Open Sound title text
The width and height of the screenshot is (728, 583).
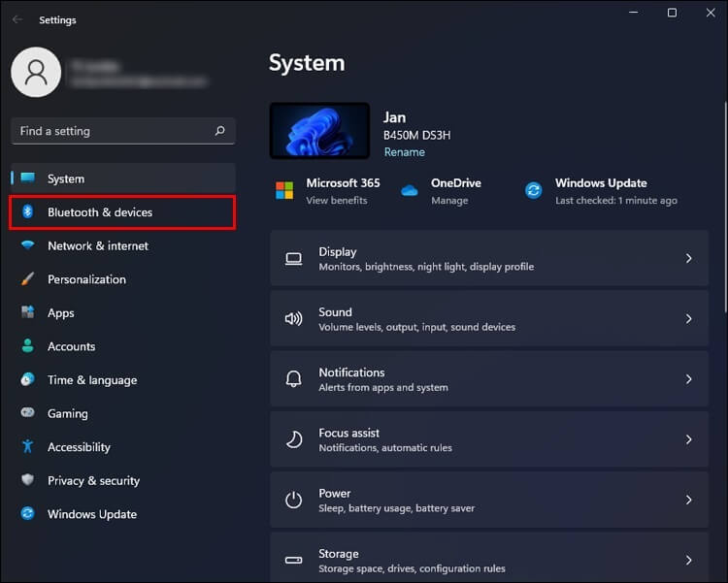(x=335, y=312)
